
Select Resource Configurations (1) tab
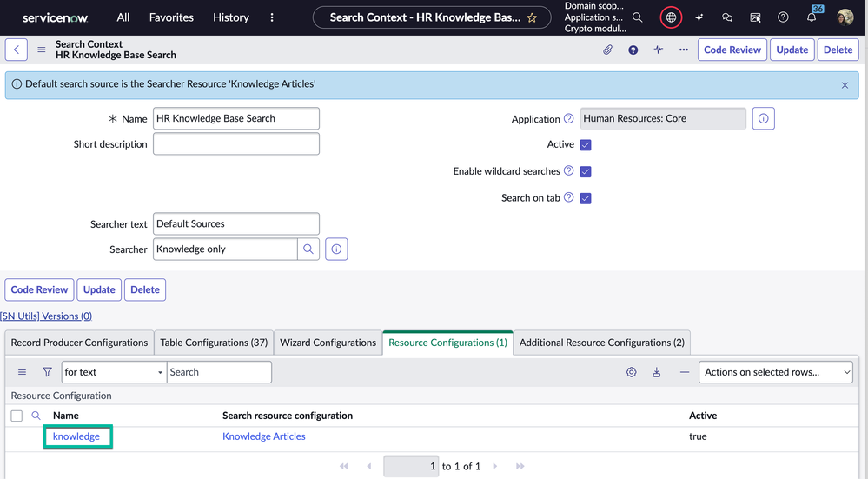[x=447, y=343]
